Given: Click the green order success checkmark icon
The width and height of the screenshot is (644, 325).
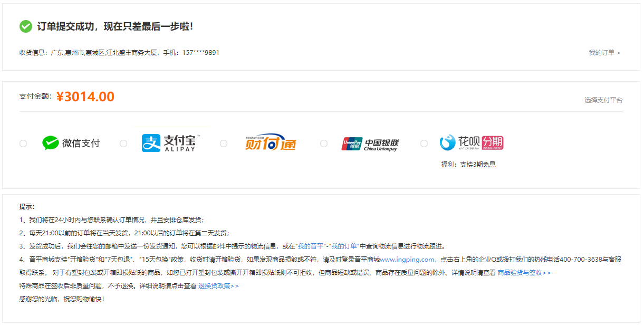Looking at the screenshot, I should [26, 26].
